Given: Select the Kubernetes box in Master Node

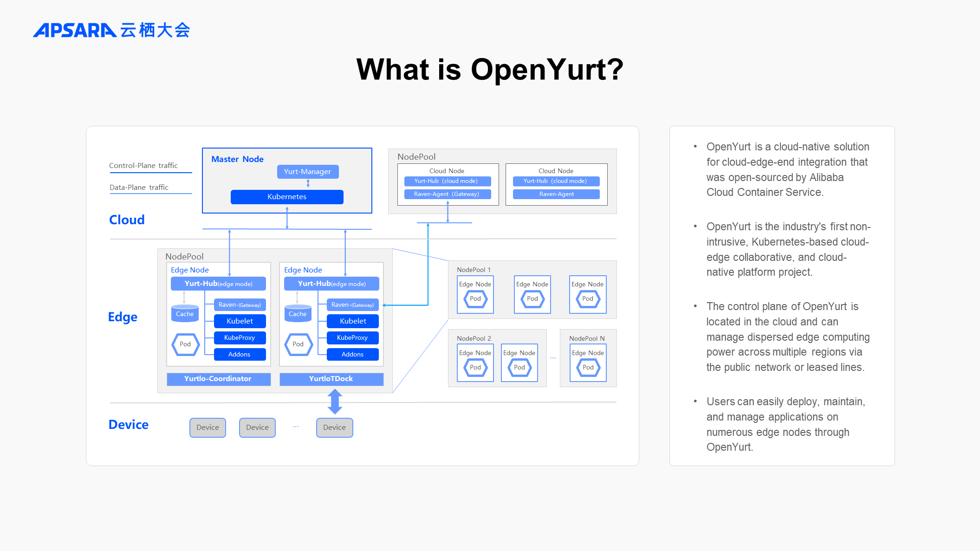Looking at the screenshot, I should [287, 197].
